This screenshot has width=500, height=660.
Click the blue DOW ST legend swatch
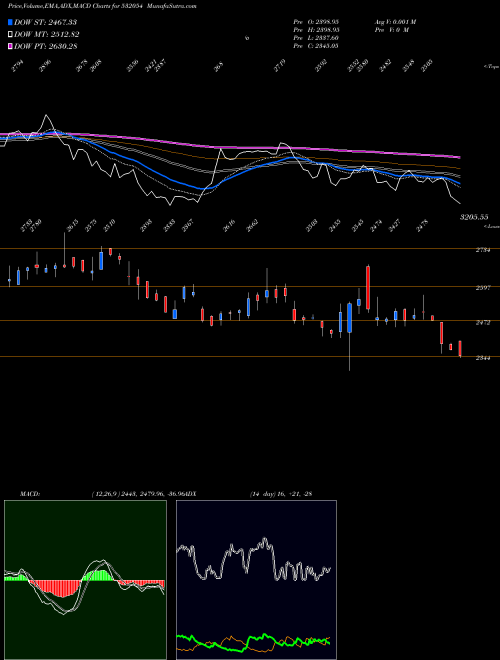coord(11,22)
